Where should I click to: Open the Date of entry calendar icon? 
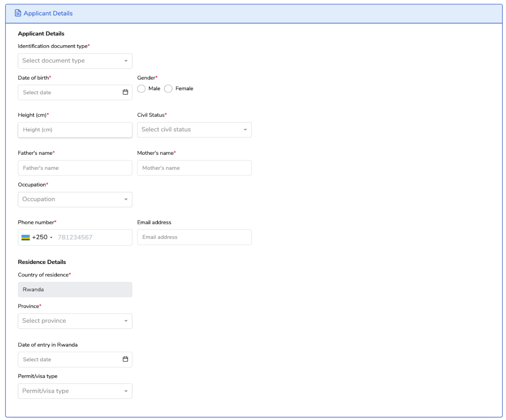point(125,359)
